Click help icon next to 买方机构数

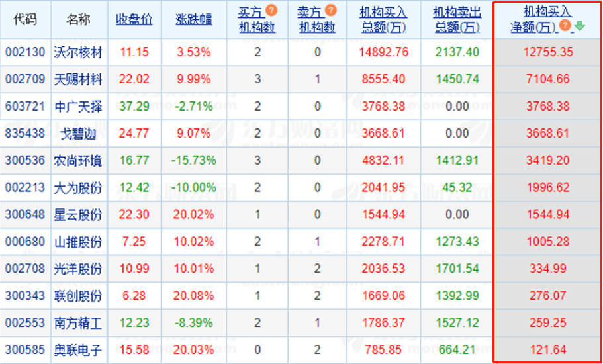point(271,10)
